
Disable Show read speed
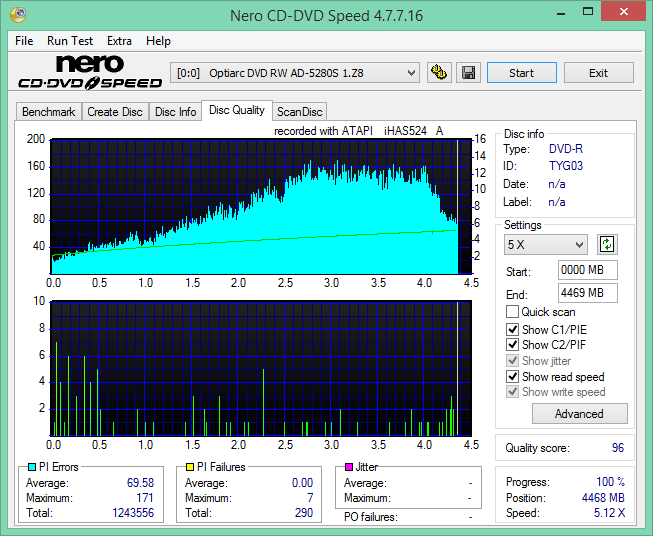coord(512,376)
